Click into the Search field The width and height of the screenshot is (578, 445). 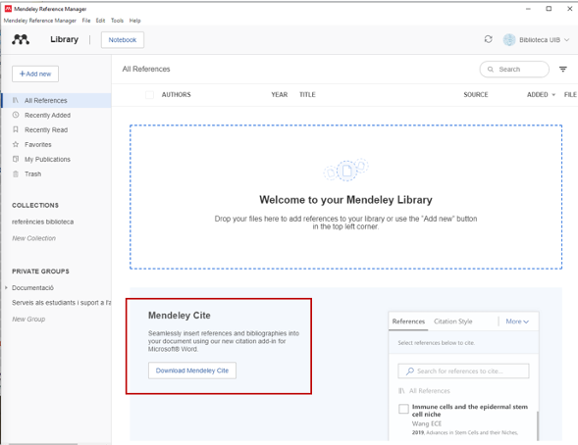coord(514,69)
